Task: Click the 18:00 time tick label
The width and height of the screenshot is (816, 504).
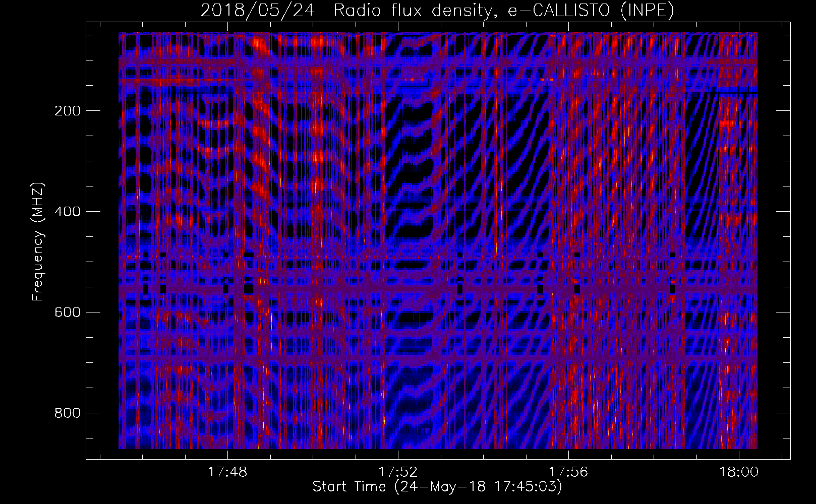Action: (x=739, y=472)
